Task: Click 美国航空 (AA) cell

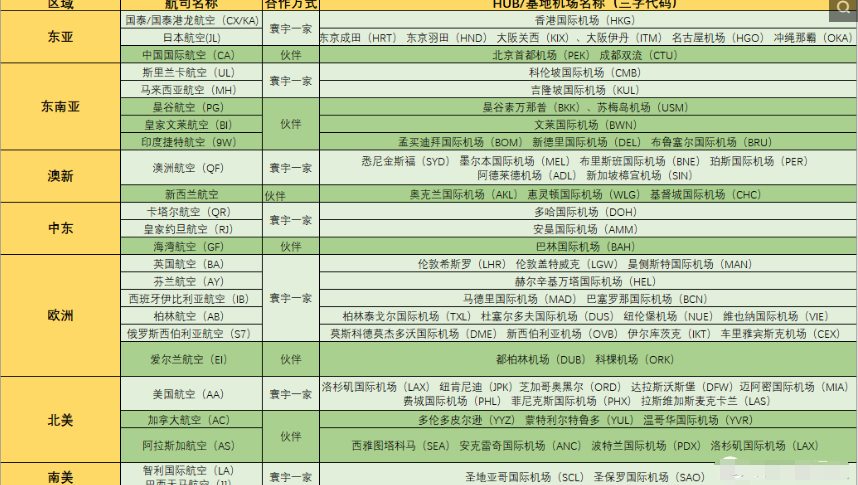Action: click(x=192, y=394)
